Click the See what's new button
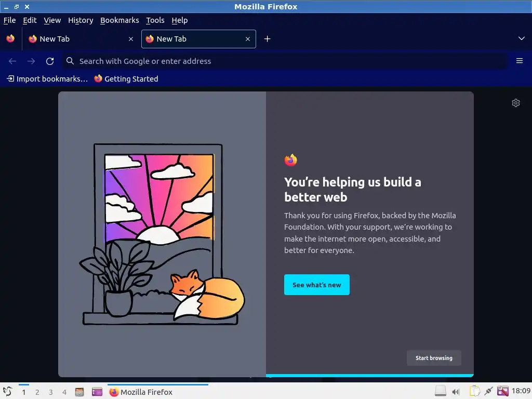The height and width of the screenshot is (399, 532). [316, 285]
